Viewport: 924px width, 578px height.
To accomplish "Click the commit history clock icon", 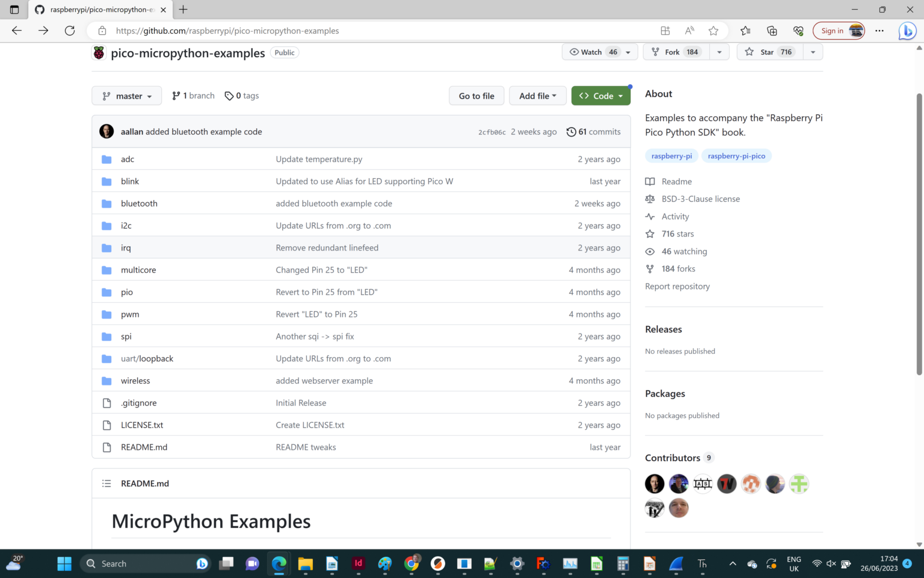I will pyautogui.click(x=571, y=132).
